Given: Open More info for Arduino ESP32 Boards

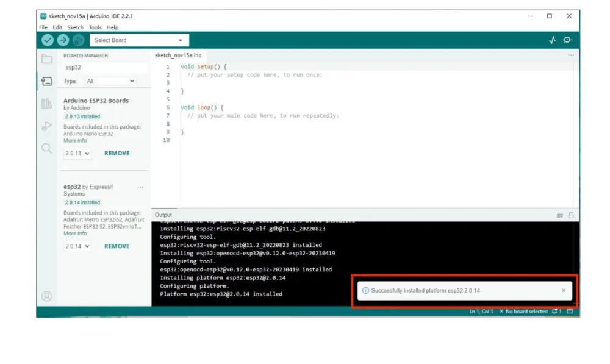Looking at the screenshot, I should pyautogui.click(x=75, y=141).
